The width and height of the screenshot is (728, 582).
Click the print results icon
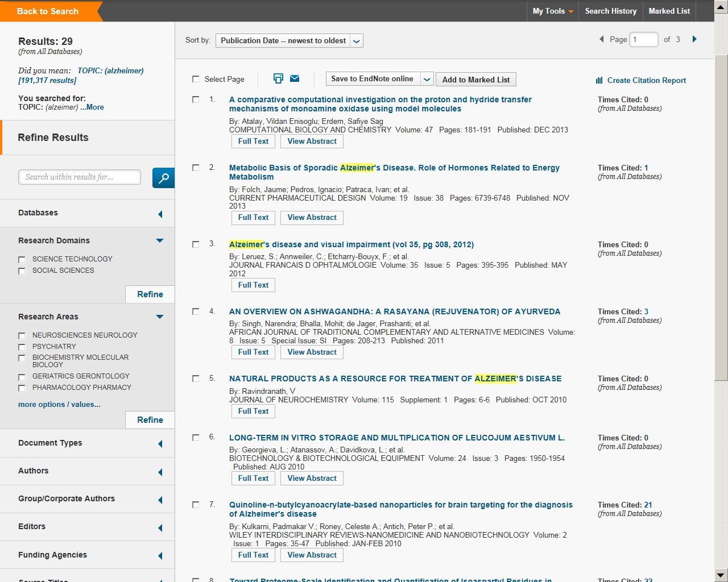tap(278, 78)
